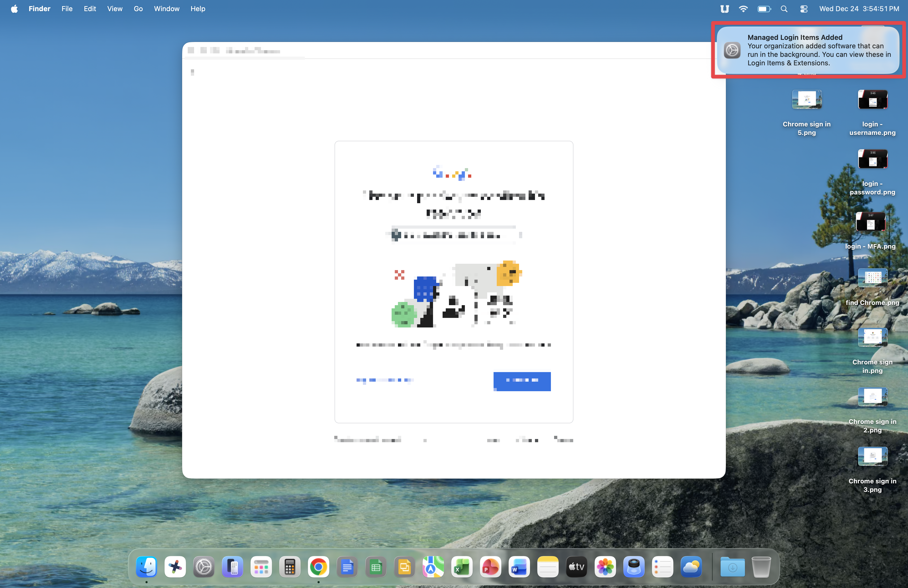Screen dimensions: 908x588
Task: Open Google Chrome from the Dock
Action: click(318, 567)
